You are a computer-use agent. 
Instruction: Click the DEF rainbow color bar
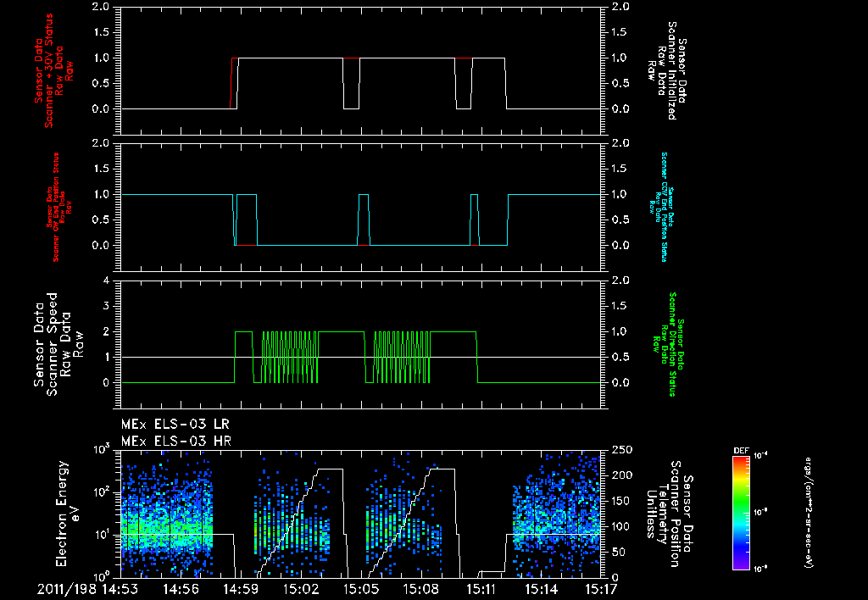click(742, 513)
